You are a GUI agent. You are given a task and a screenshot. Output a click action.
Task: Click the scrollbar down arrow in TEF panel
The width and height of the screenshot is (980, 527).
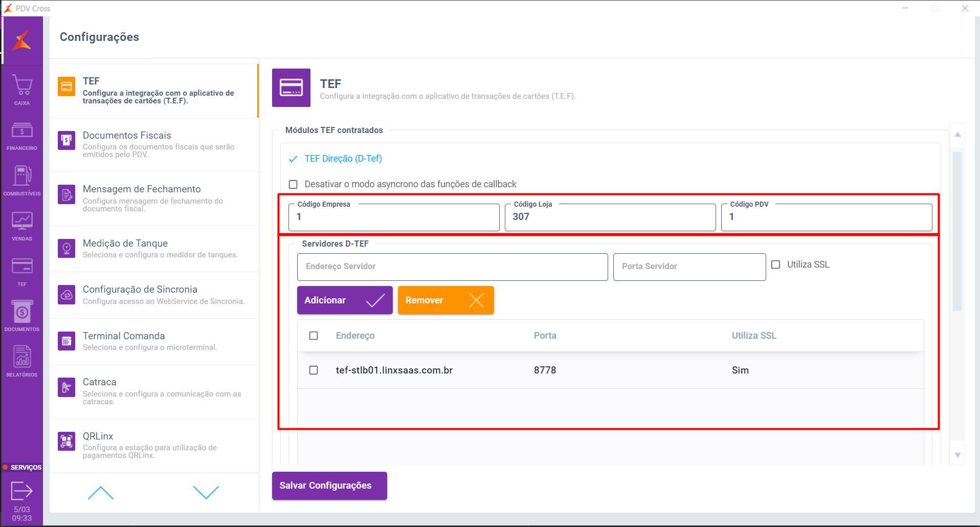957,455
